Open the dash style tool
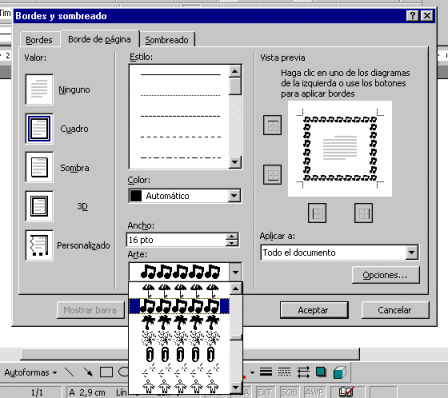The width and height of the screenshot is (448, 398). coord(284,372)
